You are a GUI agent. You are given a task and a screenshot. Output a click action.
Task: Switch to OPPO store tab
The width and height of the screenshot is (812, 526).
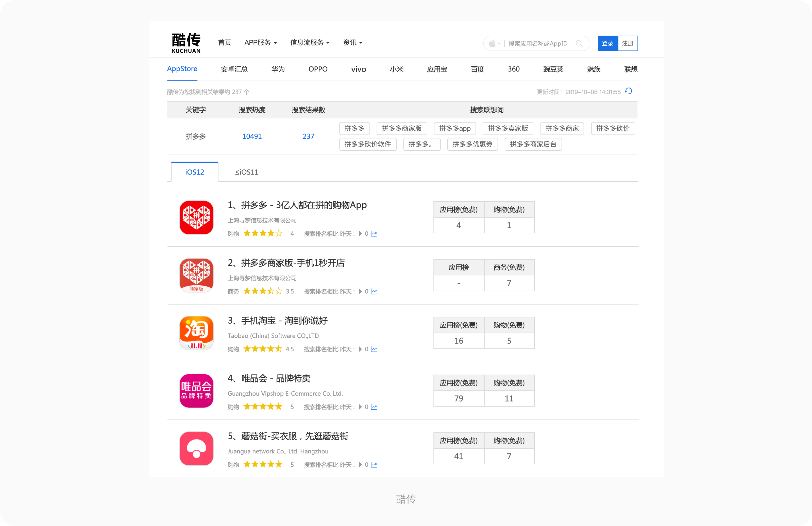tap(318, 69)
